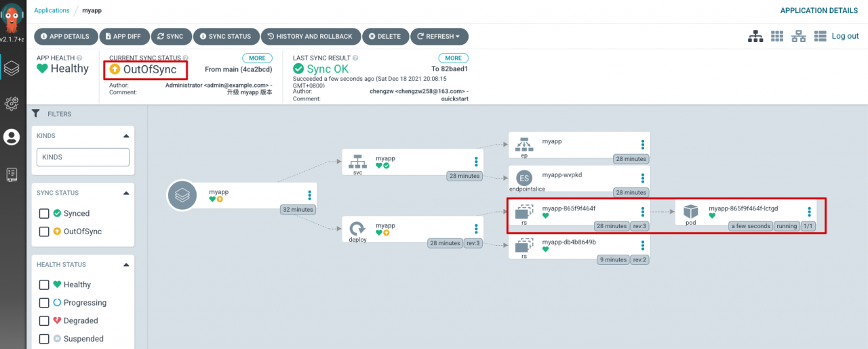
Task: Collapse the KINDS filter section
Action: tap(125, 136)
